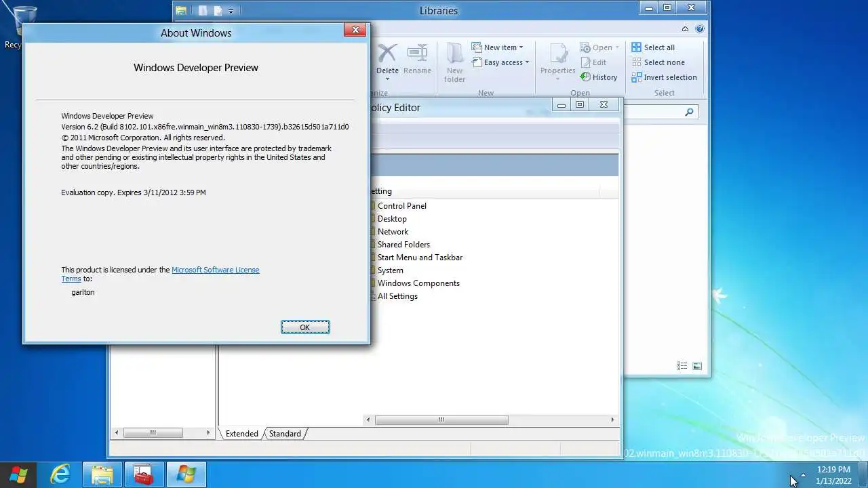Viewport: 868px width, 488px height.
Task: Click the red toolbox taskbar icon
Action: [x=144, y=474]
